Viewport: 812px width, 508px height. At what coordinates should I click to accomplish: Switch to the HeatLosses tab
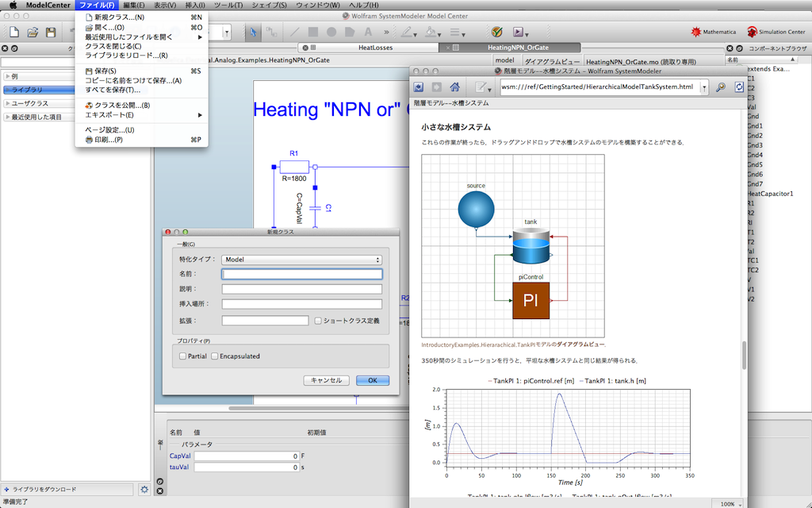(x=375, y=48)
